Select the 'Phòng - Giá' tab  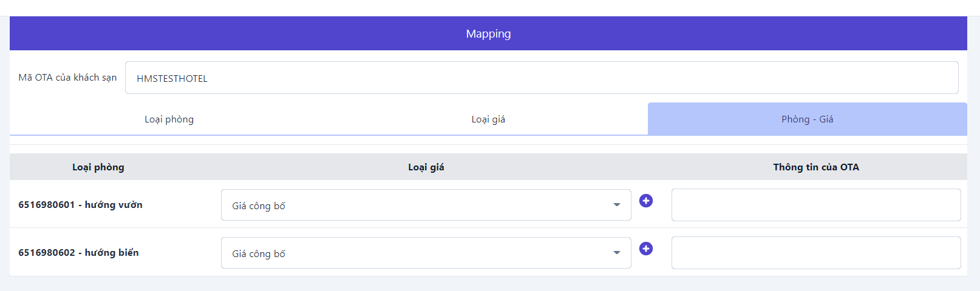point(807,119)
